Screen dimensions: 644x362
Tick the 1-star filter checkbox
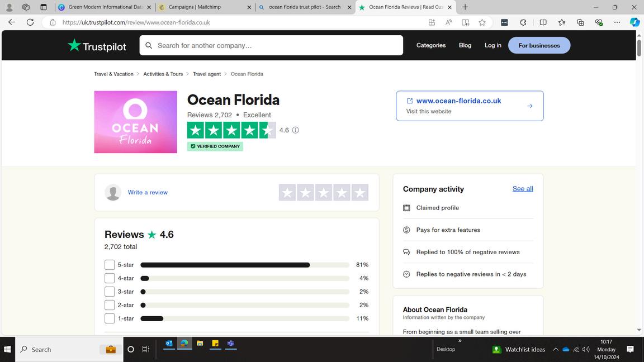pyautogui.click(x=109, y=318)
